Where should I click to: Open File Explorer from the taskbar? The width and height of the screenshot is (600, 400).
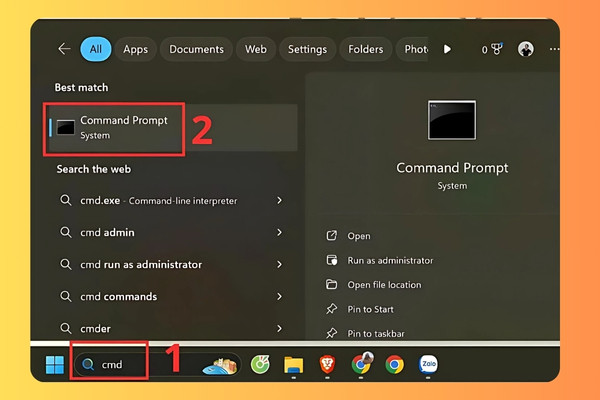coord(293,365)
